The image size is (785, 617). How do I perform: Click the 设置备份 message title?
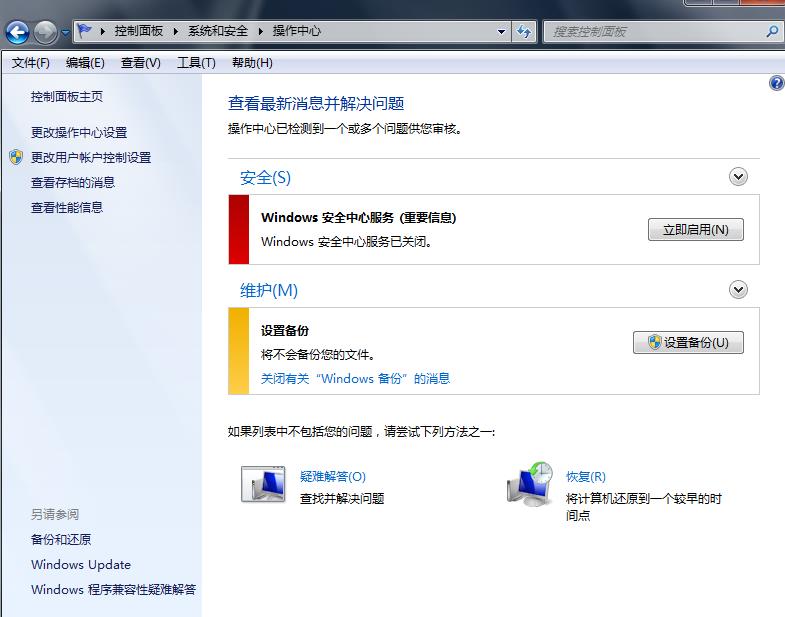tap(284, 331)
